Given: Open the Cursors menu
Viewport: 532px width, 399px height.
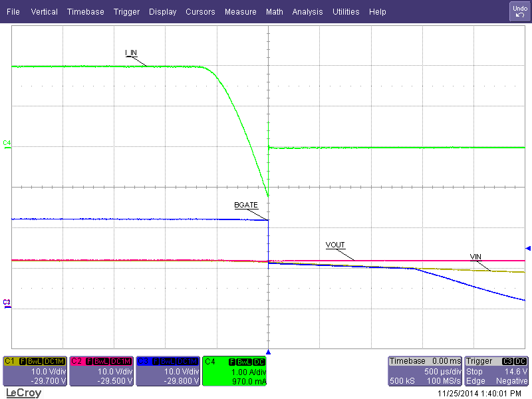Looking at the screenshot, I should click(200, 11).
